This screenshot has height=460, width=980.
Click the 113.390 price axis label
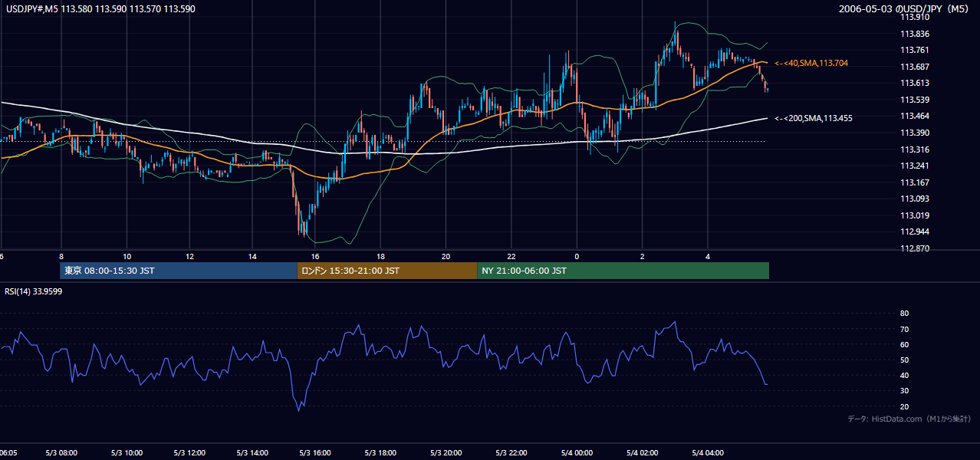click(x=915, y=133)
